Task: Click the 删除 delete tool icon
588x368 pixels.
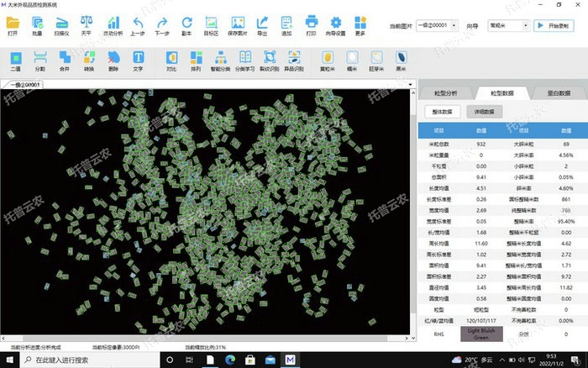Action: pyautogui.click(x=113, y=60)
